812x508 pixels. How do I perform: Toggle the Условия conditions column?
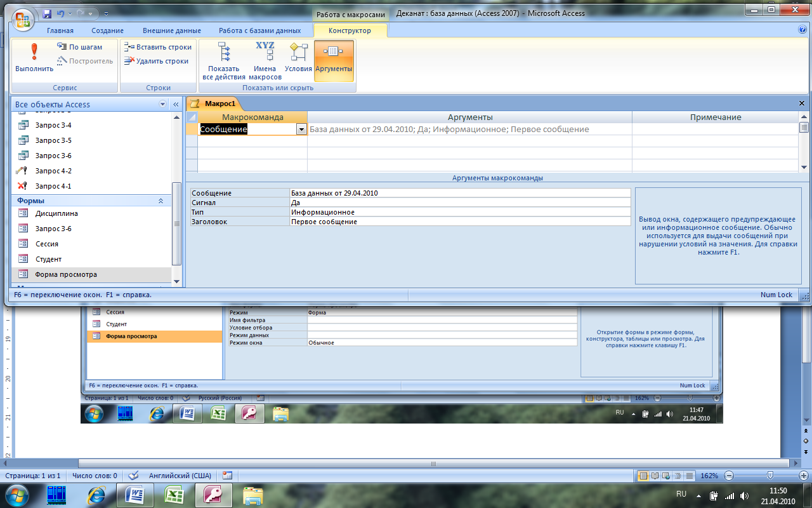coord(298,58)
